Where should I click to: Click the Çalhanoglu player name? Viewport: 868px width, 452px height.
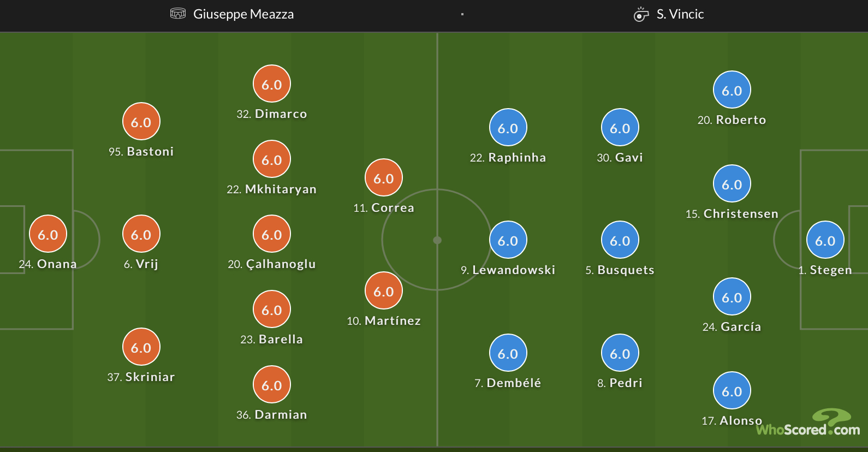click(281, 264)
